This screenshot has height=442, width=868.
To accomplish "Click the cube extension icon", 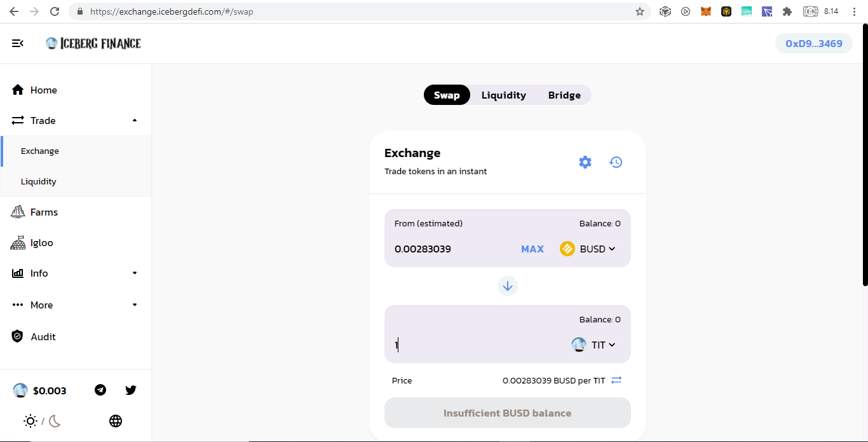I will 665,11.
